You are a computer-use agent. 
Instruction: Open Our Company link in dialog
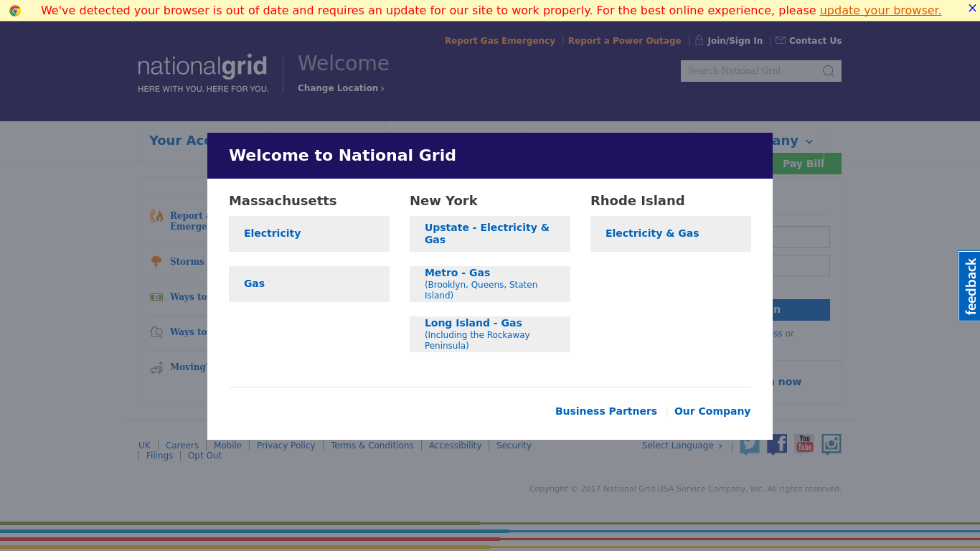pyautogui.click(x=712, y=411)
